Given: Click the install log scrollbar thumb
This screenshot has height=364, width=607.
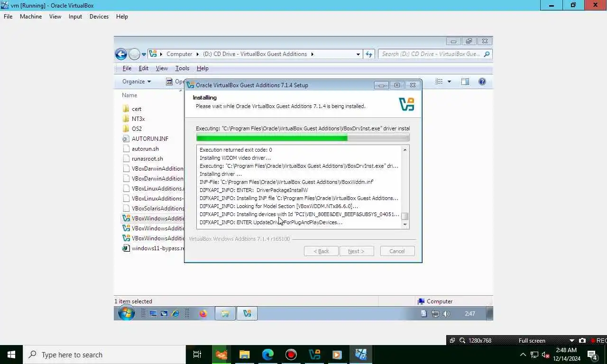Looking at the screenshot, I should (x=405, y=217).
